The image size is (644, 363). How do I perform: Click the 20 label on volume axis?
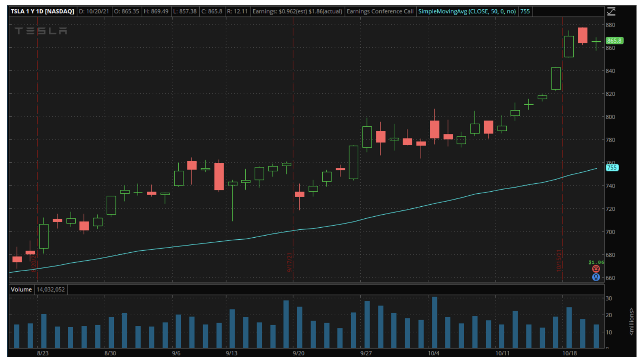click(x=609, y=315)
